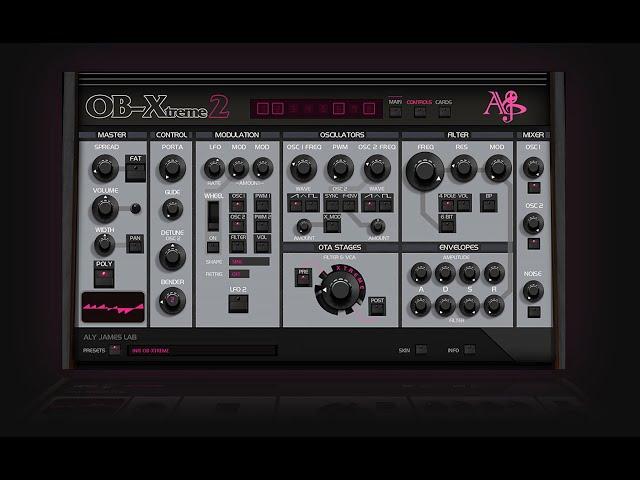Toggle the BP filter button

click(x=489, y=203)
